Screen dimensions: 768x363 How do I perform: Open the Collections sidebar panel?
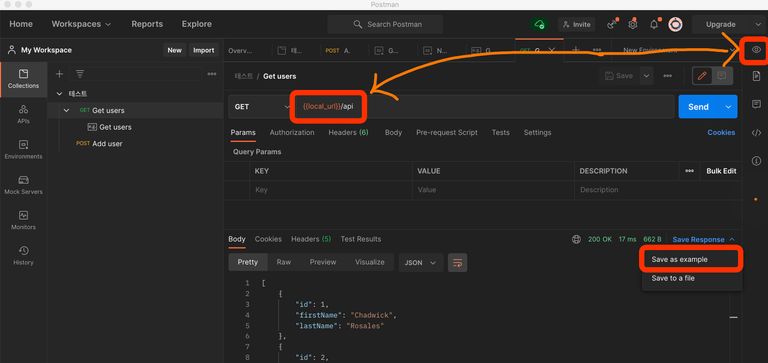point(23,79)
